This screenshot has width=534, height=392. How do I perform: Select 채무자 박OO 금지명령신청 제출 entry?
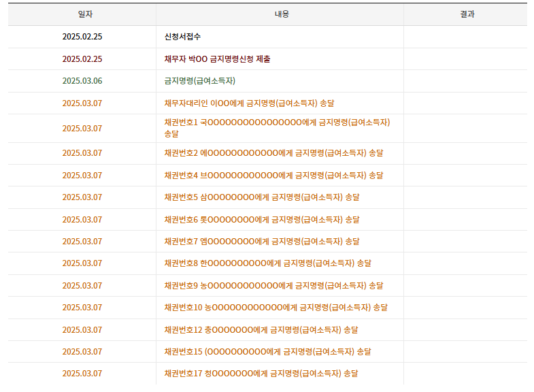pyautogui.click(x=217, y=59)
